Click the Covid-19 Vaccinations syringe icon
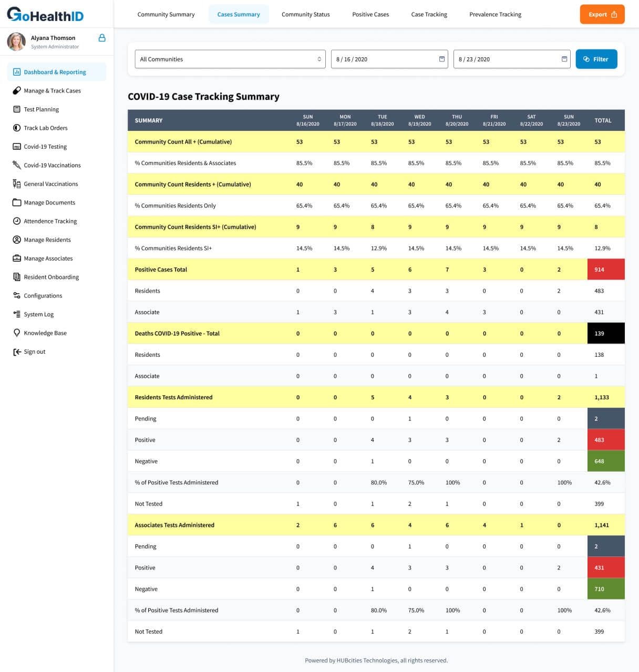 [x=17, y=165]
